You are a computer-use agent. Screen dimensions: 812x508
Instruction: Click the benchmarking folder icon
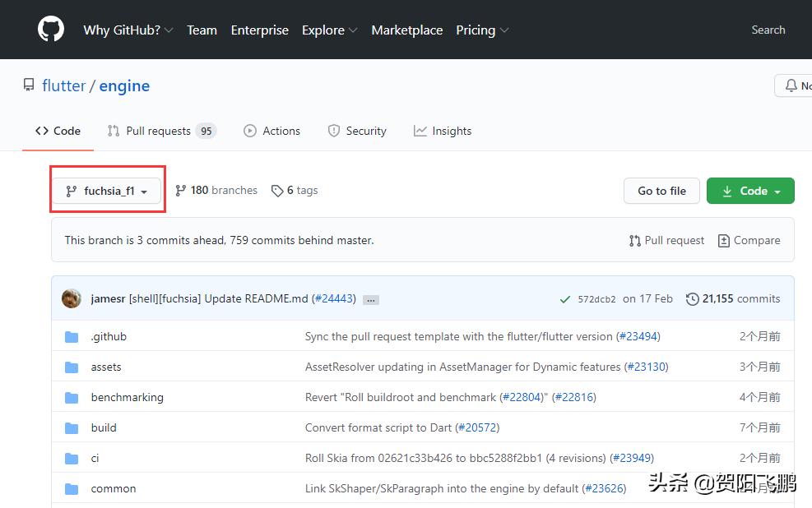tap(72, 398)
